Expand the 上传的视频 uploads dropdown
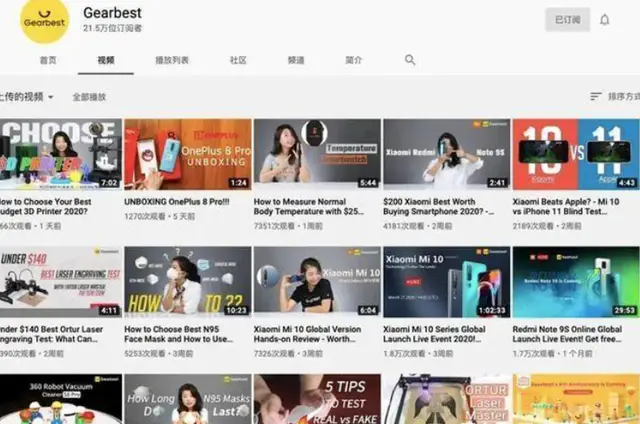 click(27, 97)
